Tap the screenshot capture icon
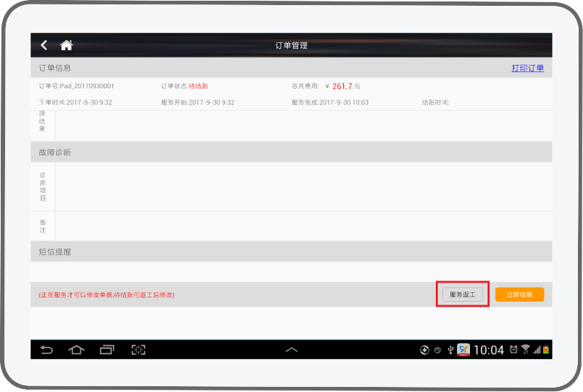Viewport: 583px width, 392px height. pyautogui.click(x=138, y=350)
